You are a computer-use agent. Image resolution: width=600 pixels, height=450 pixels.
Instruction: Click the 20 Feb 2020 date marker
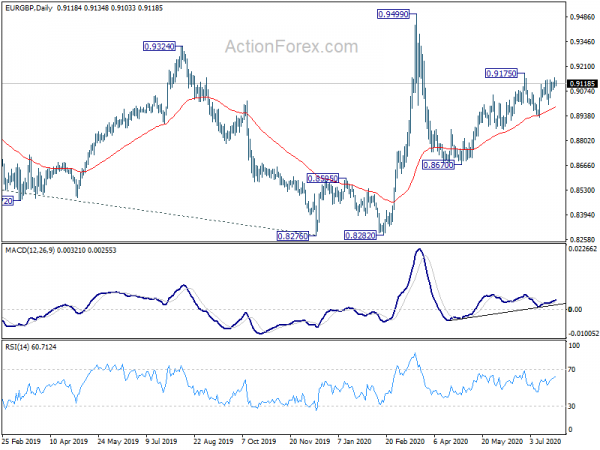pos(405,441)
